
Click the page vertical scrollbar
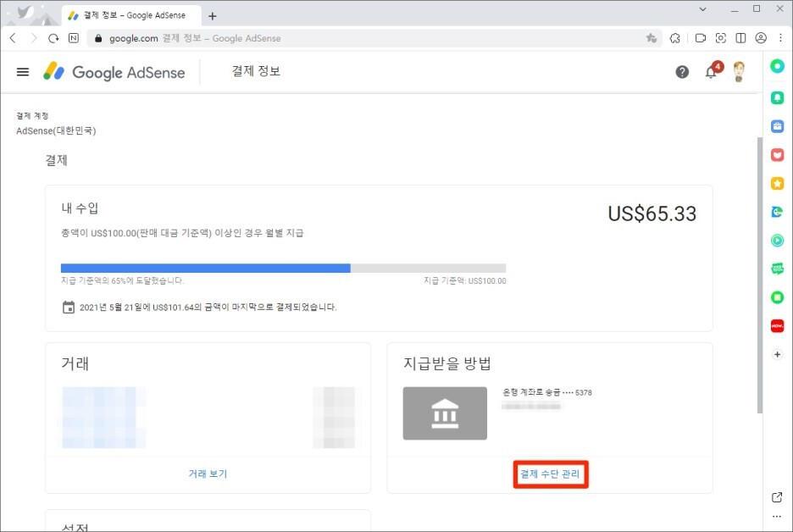[760, 274]
